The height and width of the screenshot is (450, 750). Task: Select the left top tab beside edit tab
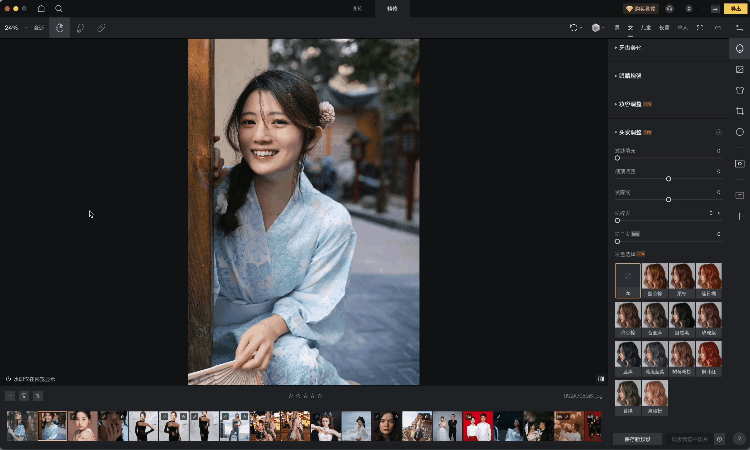[357, 8]
